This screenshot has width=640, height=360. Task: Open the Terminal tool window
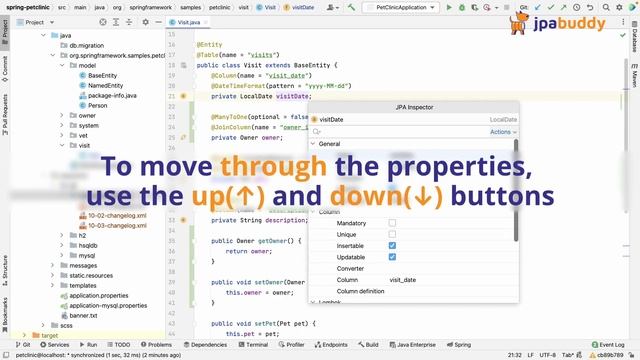coord(253,345)
